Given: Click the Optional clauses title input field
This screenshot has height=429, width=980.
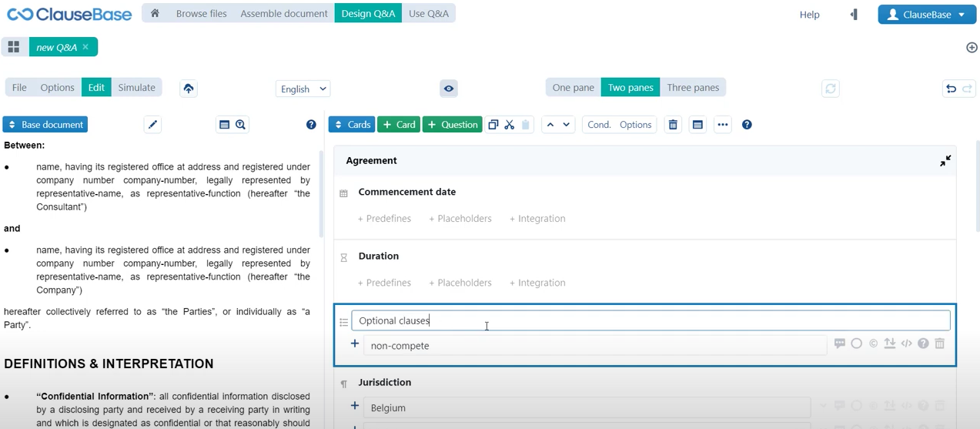Looking at the screenshot, I should click(651, 320).
